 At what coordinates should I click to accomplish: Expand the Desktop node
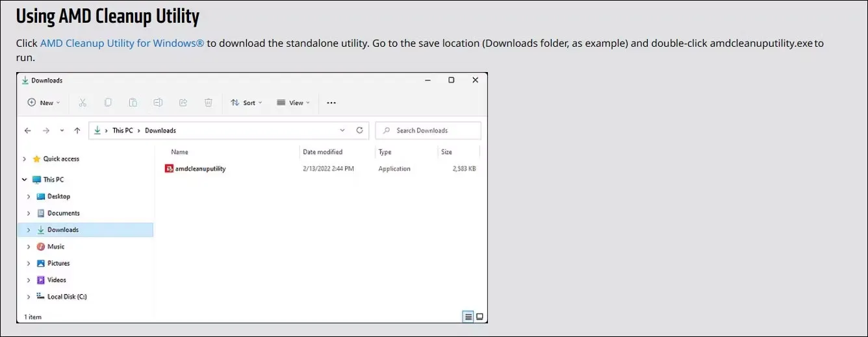(29, 197)
